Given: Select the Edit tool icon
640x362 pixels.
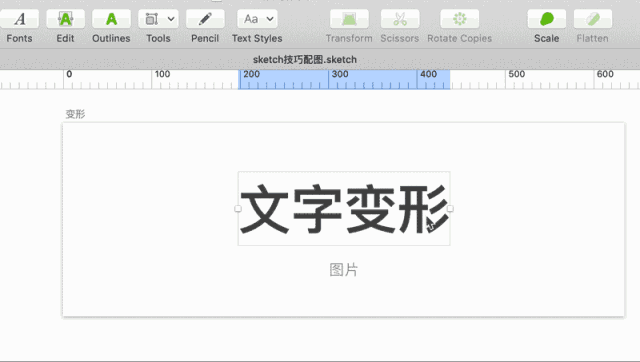Looking at the screenshot, I should tap(65, 19).
